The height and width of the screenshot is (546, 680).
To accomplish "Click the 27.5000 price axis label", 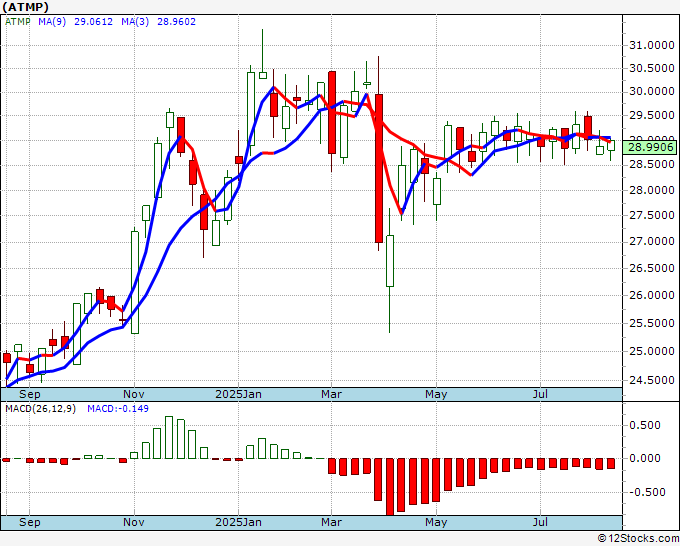I will point(651,215).
